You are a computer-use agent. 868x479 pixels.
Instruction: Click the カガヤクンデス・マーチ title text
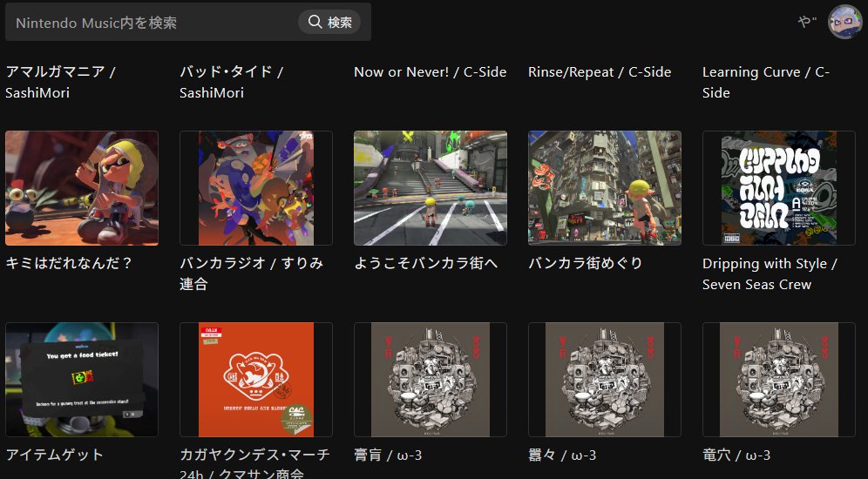click(254, 463)
